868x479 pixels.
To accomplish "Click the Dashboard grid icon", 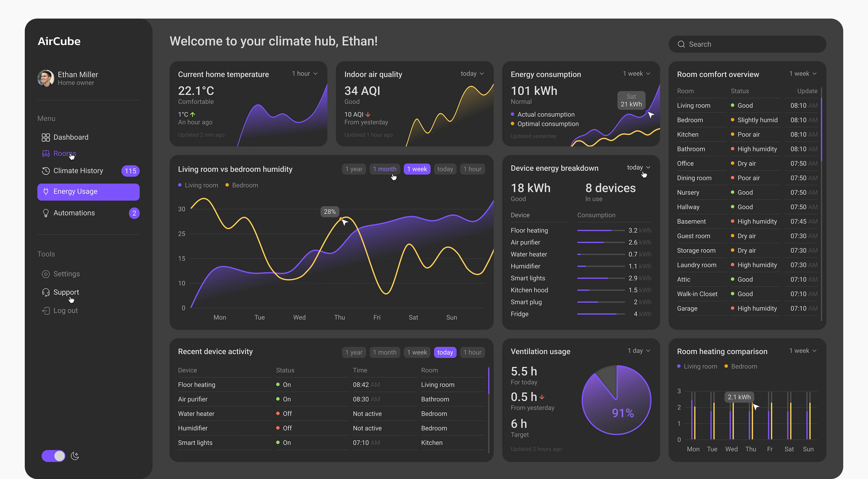I will 46,137.
